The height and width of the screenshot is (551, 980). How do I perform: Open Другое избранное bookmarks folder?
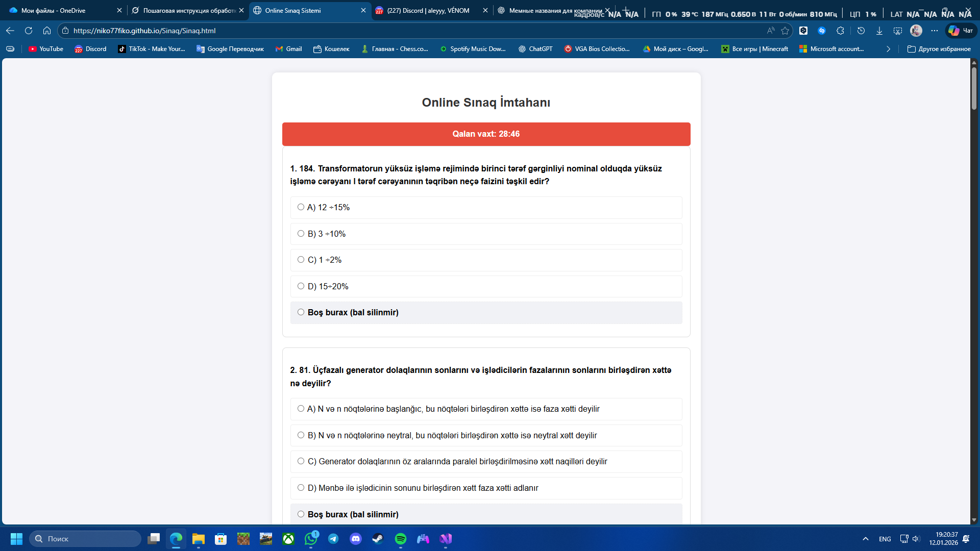(939, 49)
